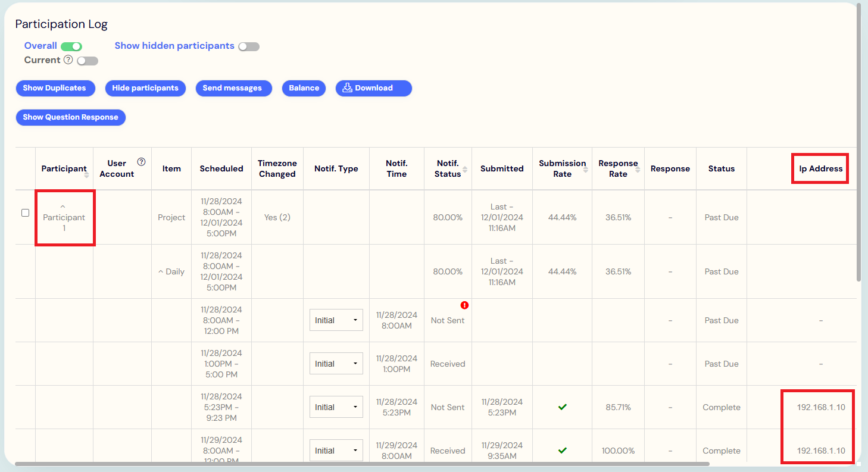Sort by Submission Rate column arrows

click(586, 169)
